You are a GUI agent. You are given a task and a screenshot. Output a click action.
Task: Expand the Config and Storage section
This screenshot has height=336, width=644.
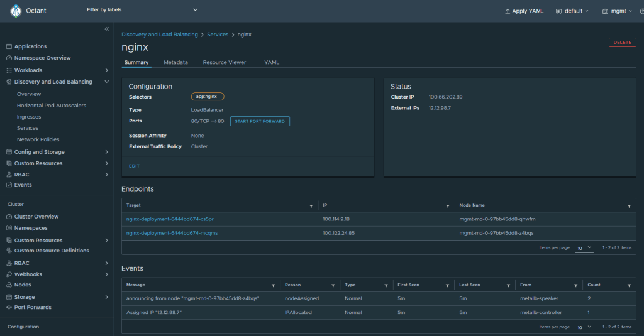(x=106, y=152)
